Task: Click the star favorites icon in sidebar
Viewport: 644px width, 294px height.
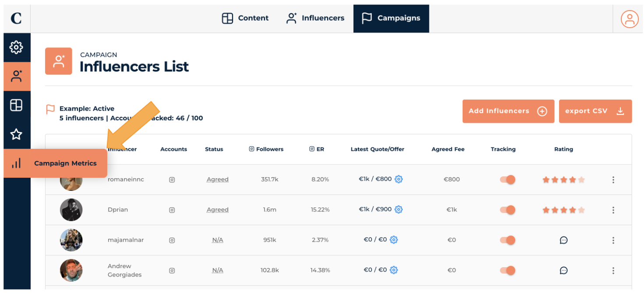Action: (x=16, y=134)
